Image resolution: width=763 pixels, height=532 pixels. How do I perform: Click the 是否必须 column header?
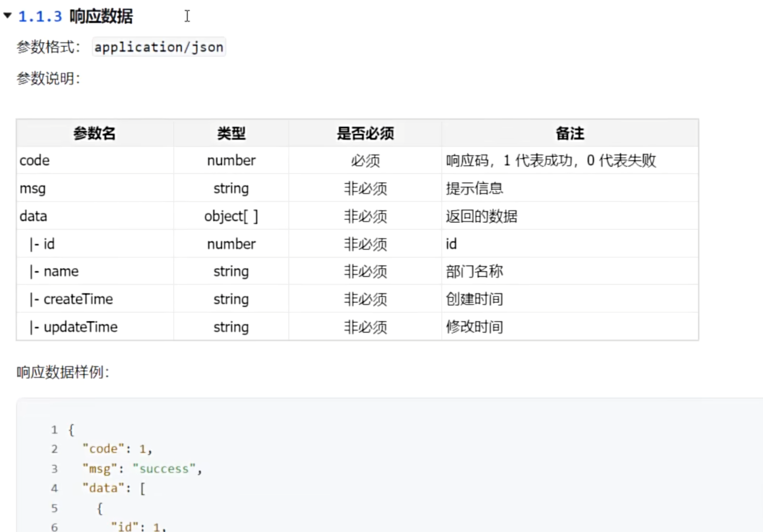point(365,133)
